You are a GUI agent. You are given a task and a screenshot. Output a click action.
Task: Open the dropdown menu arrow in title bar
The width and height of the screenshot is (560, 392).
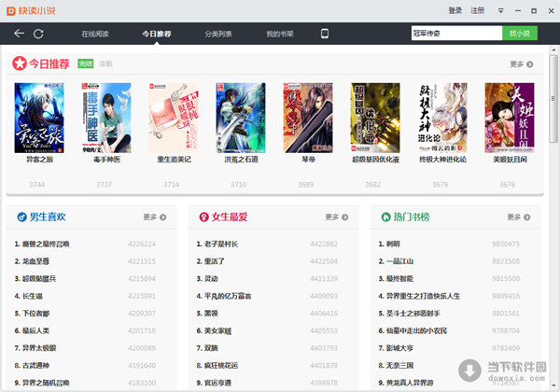[500, 11]
